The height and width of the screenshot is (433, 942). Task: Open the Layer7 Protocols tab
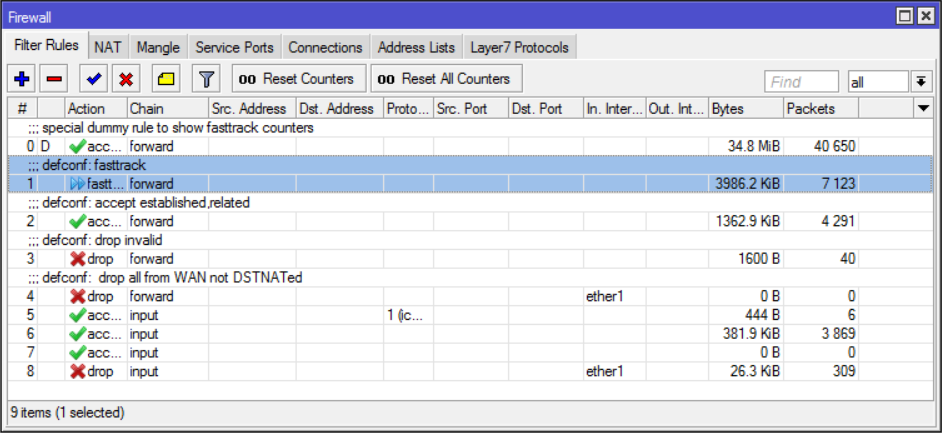pos(519,47)
